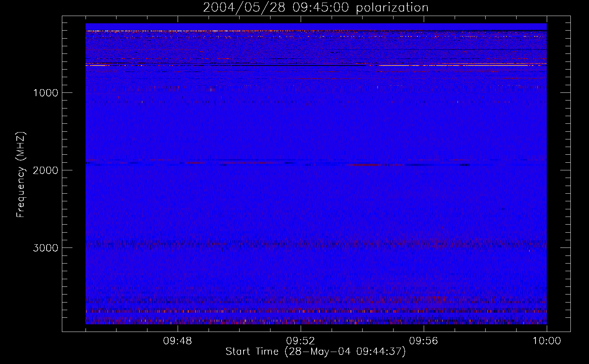The height and width of the screenshot is (364, 589).
Task: Click the 10:00 time tick label
Action: pyautogui.click(x=547, y=341)
